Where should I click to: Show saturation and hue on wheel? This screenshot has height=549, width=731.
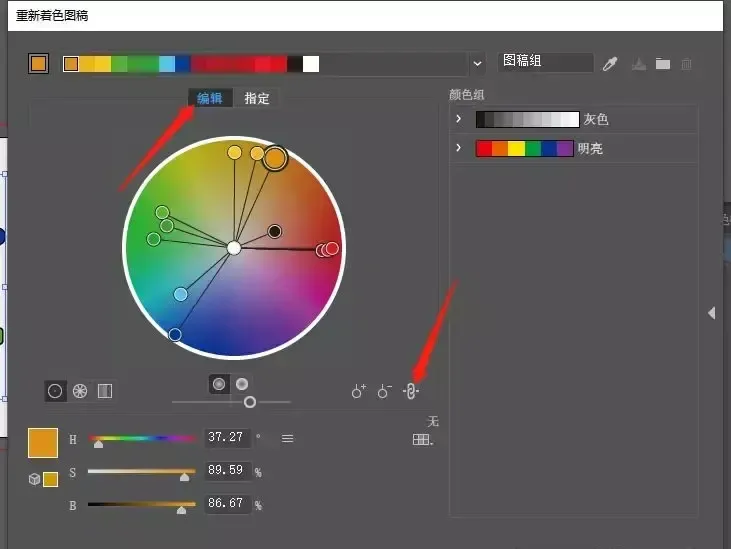pyautogui.click(x=219, y=384)
